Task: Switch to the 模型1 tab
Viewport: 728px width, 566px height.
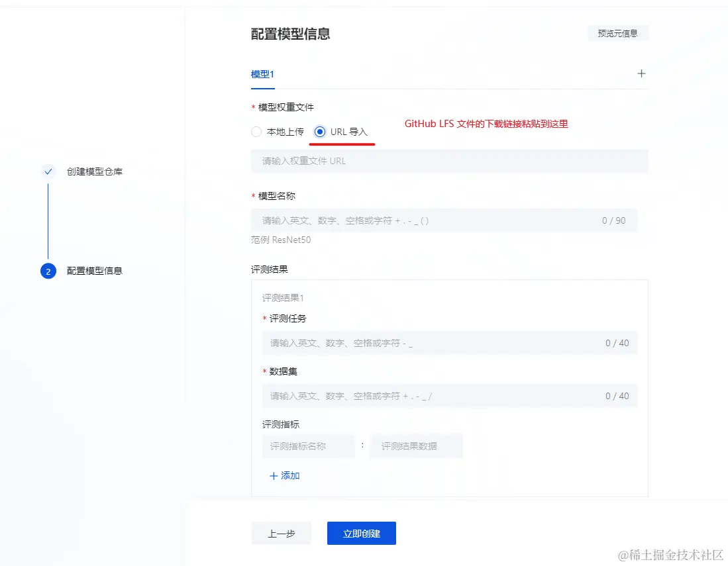Action: click(x=262, y=75)
